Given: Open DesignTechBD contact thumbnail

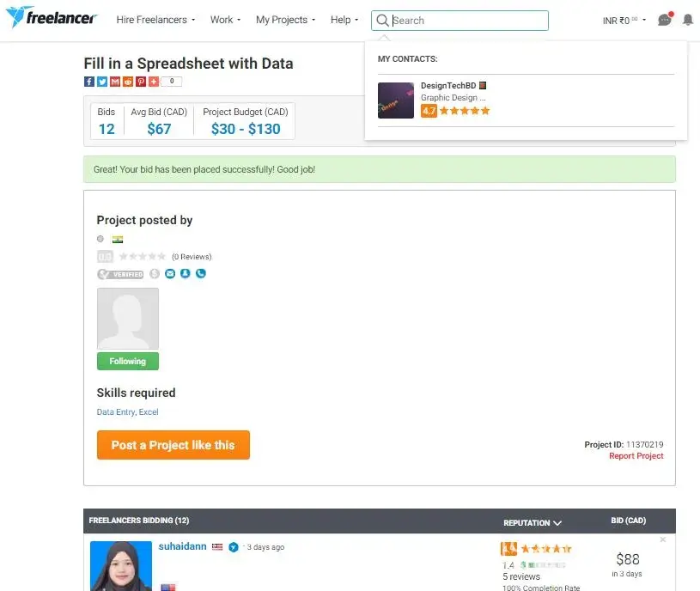Looking at the screenshot, I should pyautogui.click(x=396, y=101).
